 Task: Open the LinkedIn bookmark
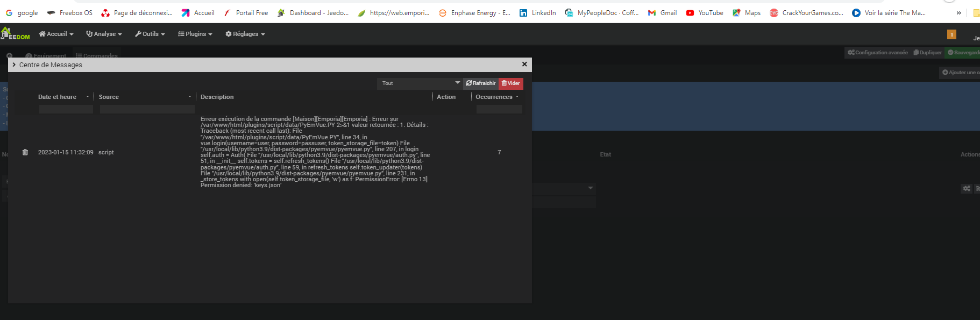537,13
